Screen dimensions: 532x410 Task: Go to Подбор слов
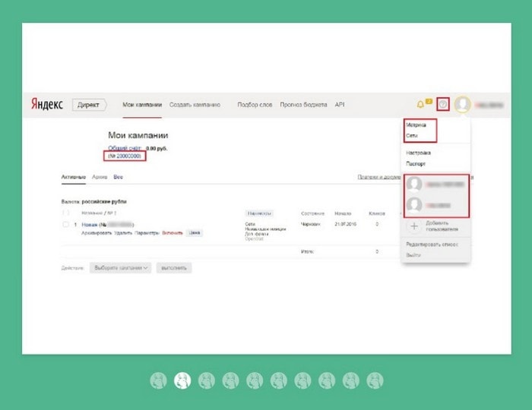click(x=255, y=105)
